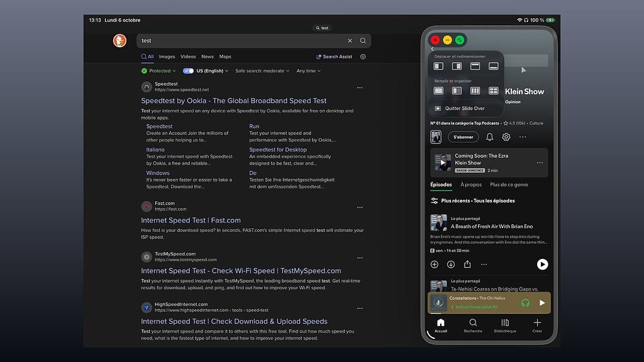Go back with the Spotify back chevron

(x=433, y=49)
